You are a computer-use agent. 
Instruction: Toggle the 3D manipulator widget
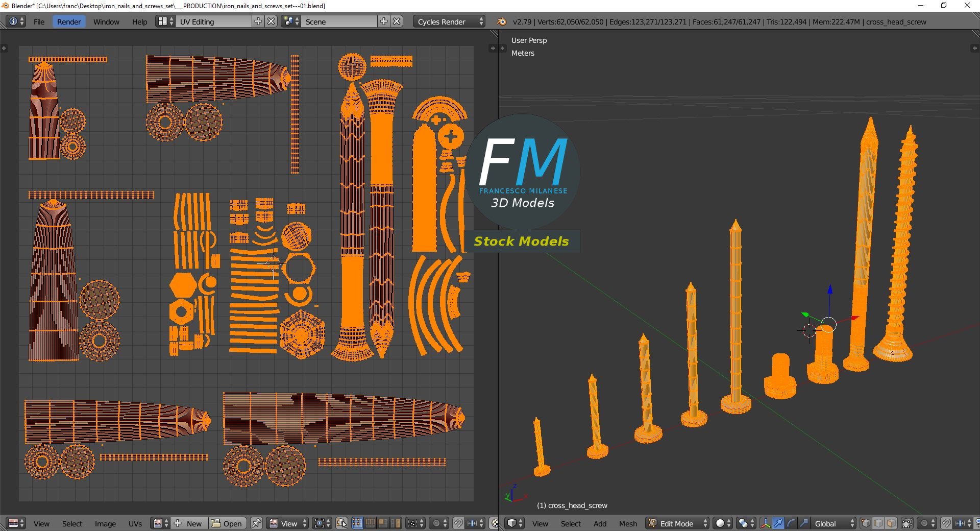coord(766,523)
